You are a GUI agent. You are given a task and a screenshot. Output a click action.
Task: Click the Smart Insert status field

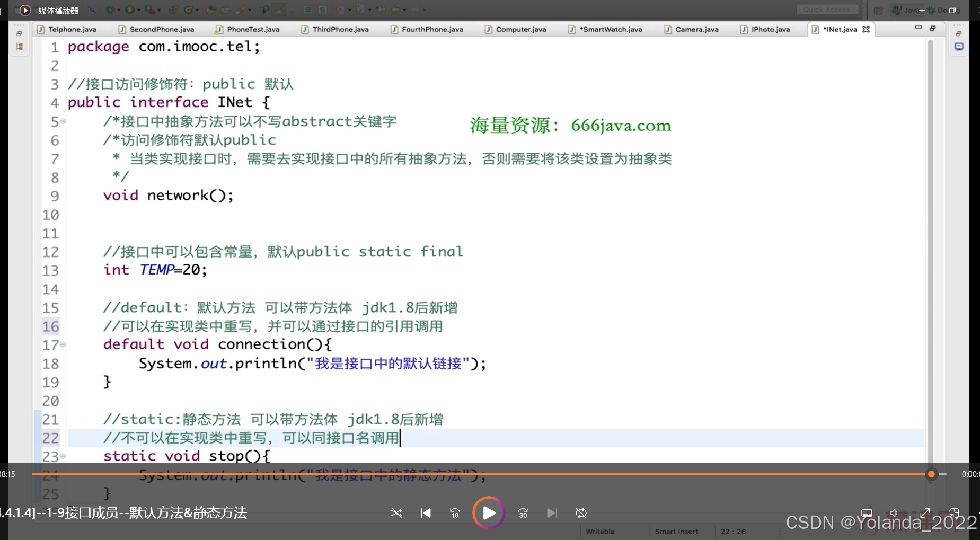tap(676, 532)
